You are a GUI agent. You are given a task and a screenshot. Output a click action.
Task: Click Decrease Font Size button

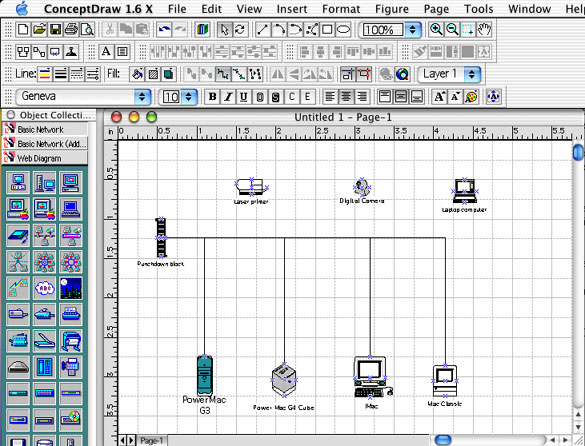[x=455, y=97]
